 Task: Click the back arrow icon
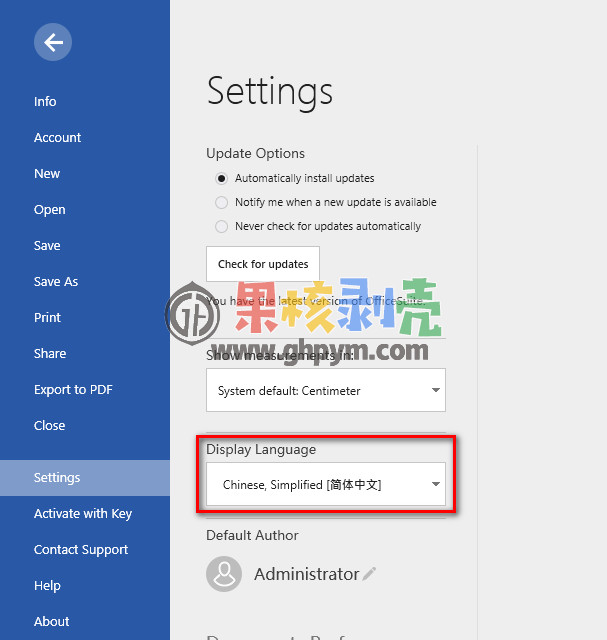pos(53,42)
